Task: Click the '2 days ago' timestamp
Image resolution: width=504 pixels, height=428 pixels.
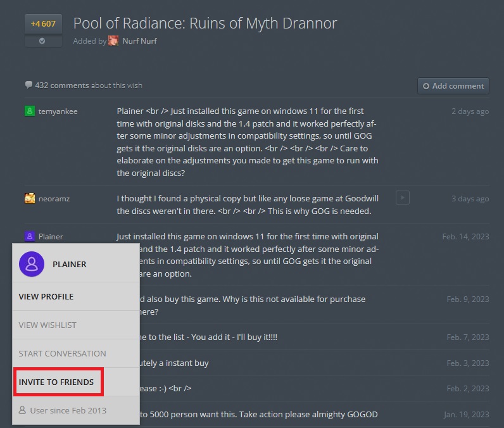Action: (x=470, y=111)
